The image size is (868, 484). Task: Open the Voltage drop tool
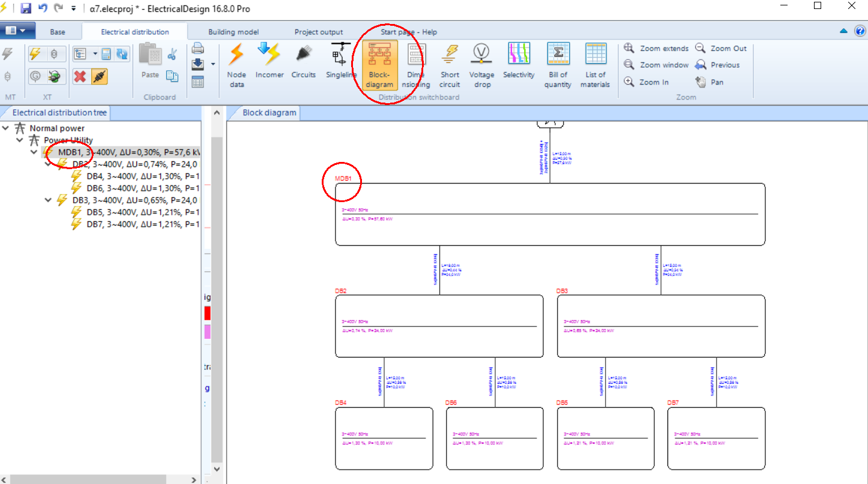pos(481,65)
